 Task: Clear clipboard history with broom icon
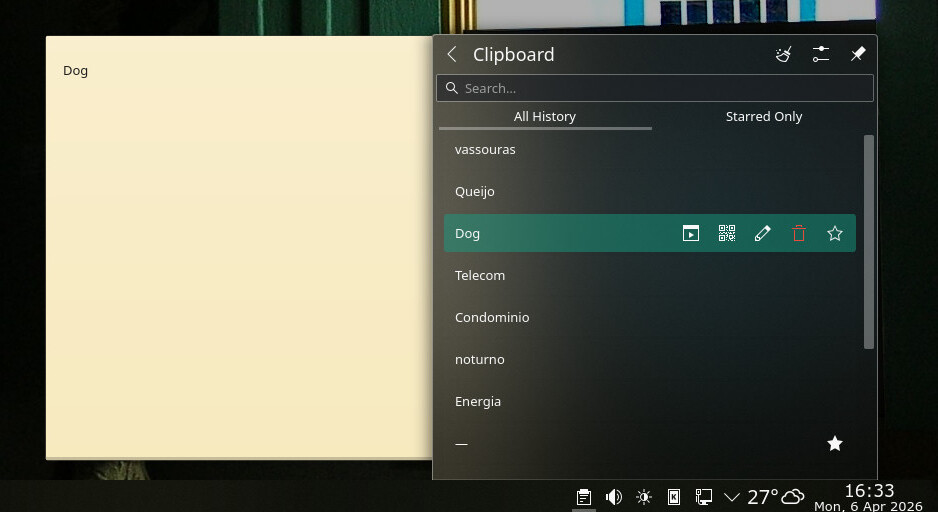point(784,55)
